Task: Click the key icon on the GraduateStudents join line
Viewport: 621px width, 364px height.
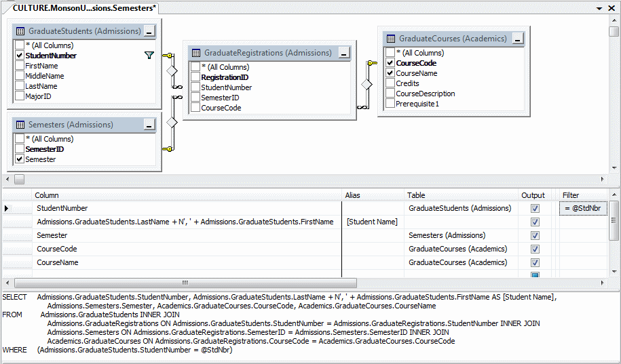Action: click(168, 56)
